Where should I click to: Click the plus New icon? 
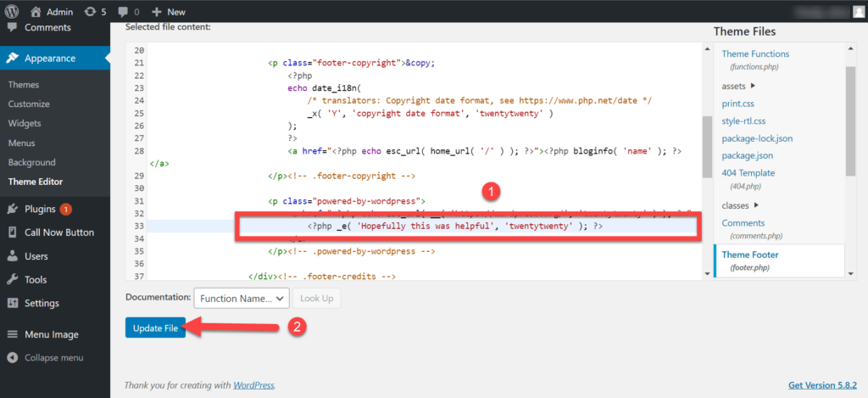pos(157,12)
